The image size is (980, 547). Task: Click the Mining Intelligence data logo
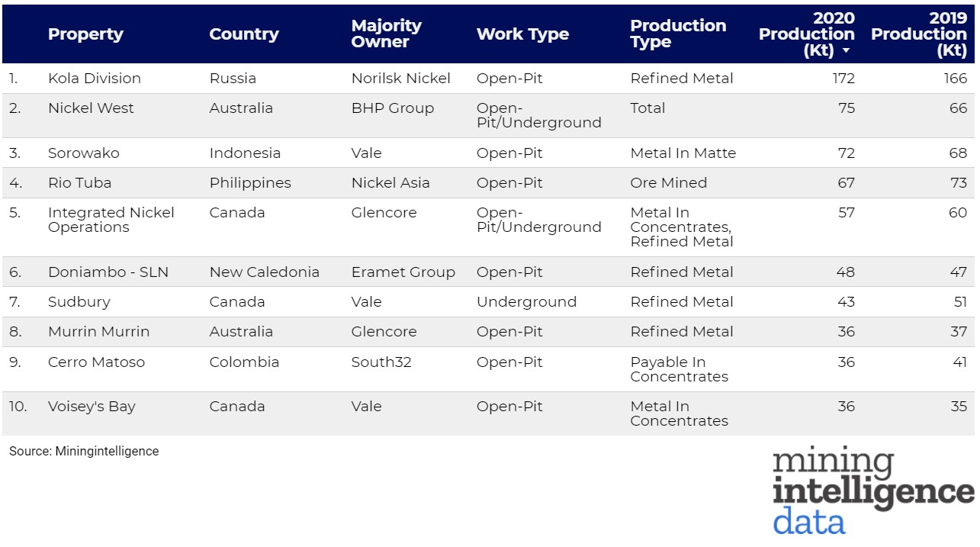(x=872, y=491)
